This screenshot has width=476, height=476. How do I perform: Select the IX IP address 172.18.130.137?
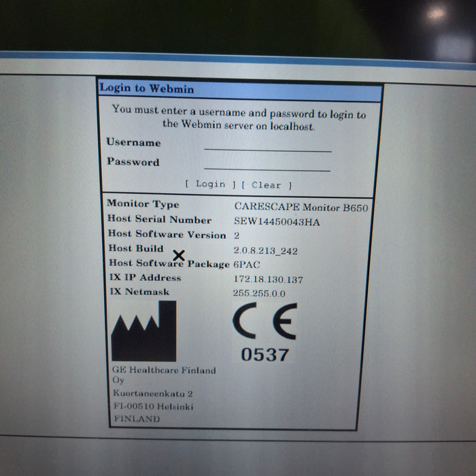268,279
